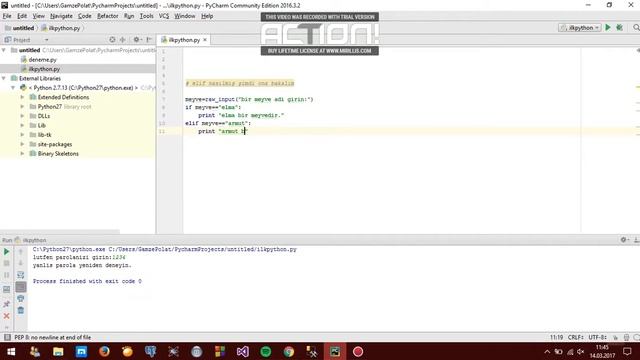Image resolution: width=640 pixels, height=360 pixels.
Task: Change UTF-8 encoding in status bar
Action: 598,337
